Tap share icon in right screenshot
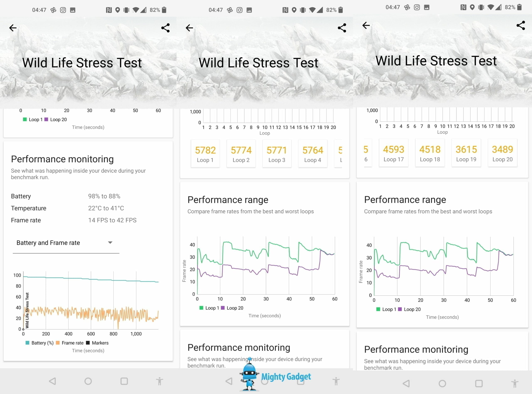This screenshot has height=394, width=532. [521, 25]
